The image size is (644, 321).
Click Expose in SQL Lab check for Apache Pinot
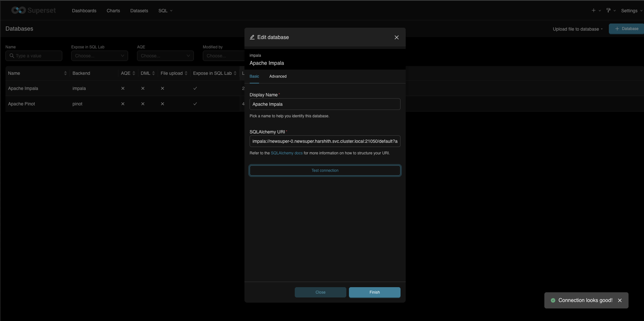pyautogui.click(x=195, y=104)
